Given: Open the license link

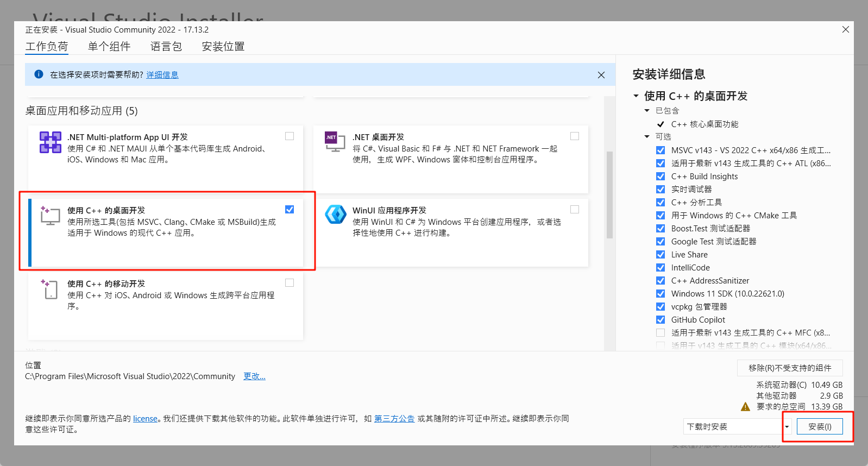Looking at the screenshot, I should tap(145, 419).
